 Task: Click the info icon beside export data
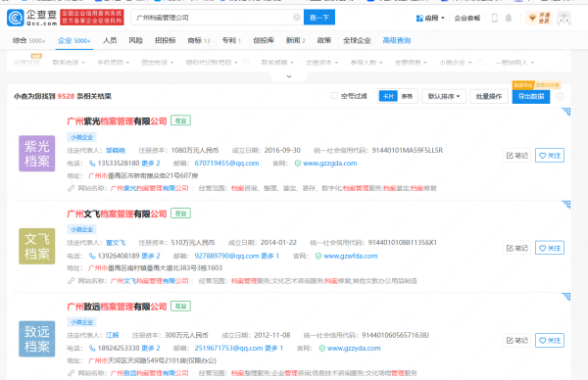point(561,96)
